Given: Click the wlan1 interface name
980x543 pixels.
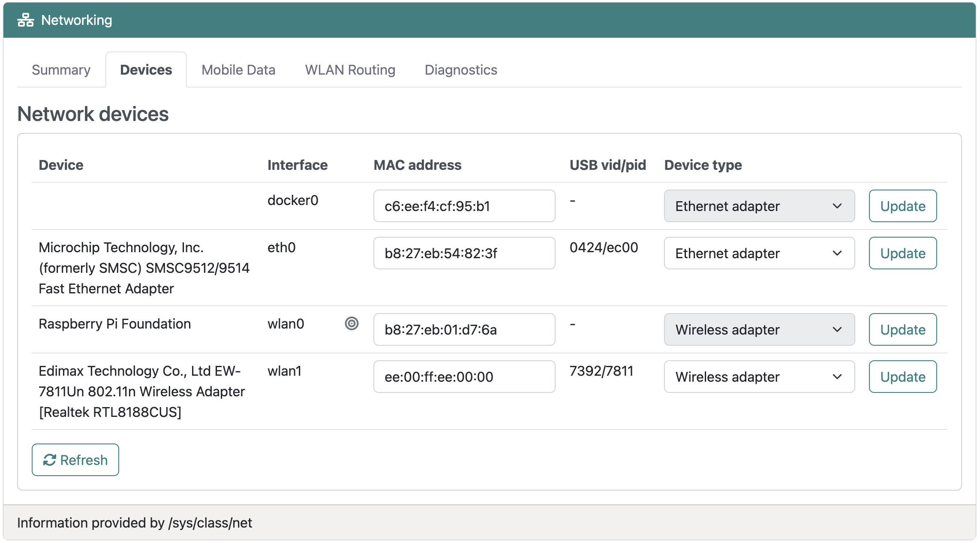Looking at the screenshot, I should point(285,371).
